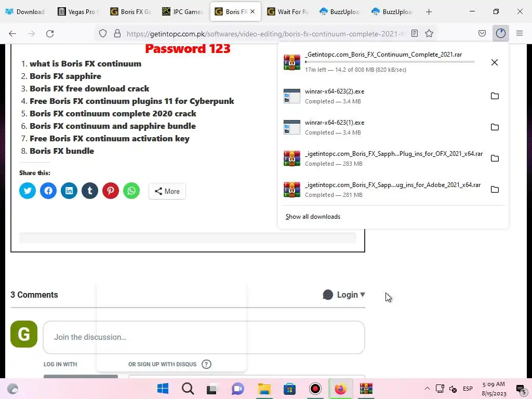Switch to the IPC Games tab

182,12
